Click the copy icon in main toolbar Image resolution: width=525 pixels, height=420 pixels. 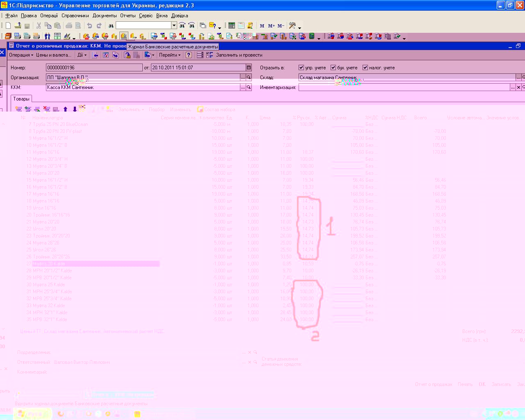coord(48,25)
